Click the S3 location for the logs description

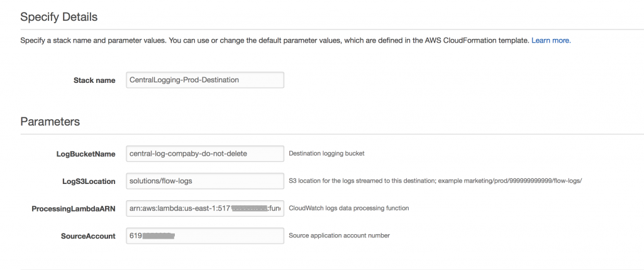click(x=362, y=181)
